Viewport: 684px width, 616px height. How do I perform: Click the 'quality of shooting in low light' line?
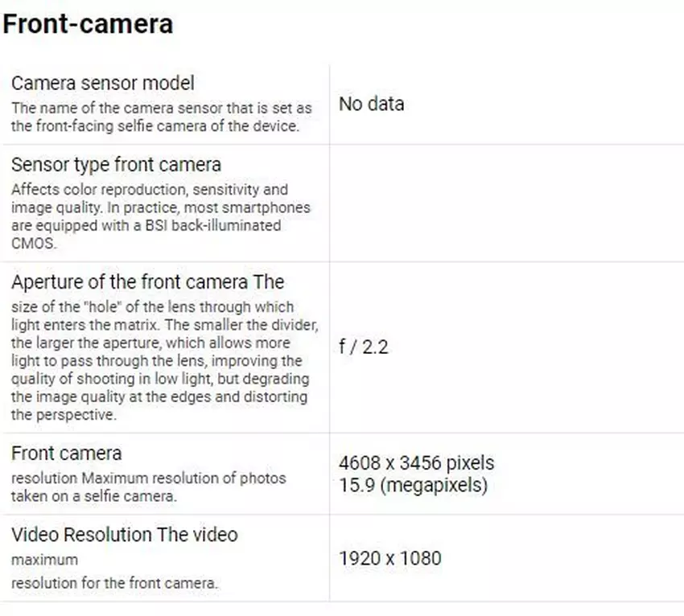[x=159, y=379]
